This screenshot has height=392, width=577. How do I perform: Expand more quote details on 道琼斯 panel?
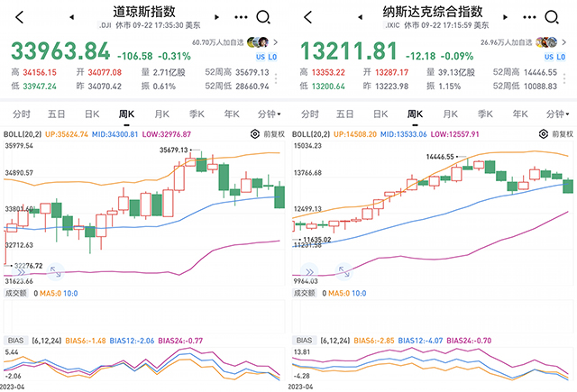(276, 79)
